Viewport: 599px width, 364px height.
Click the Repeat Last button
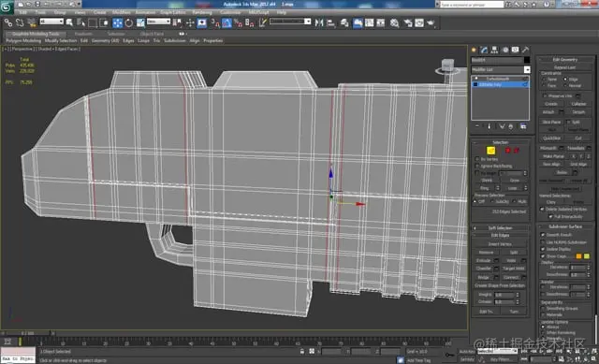point(565,67)
